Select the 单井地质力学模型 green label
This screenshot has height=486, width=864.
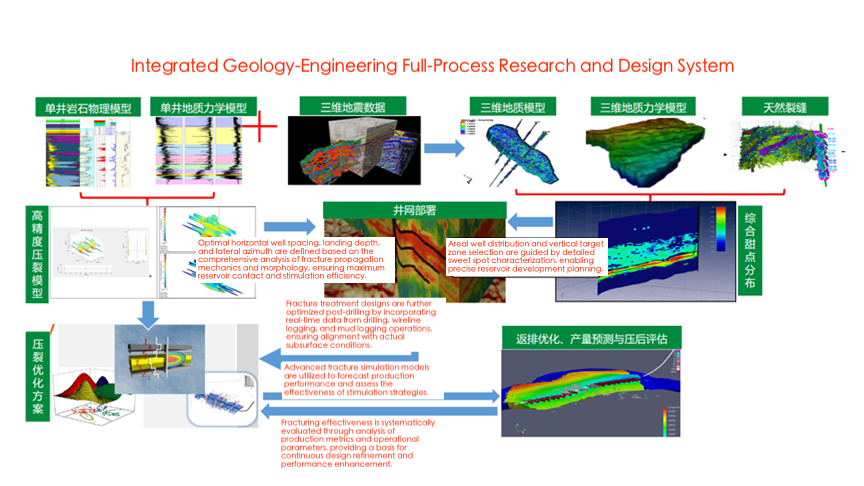pos(204,108)
